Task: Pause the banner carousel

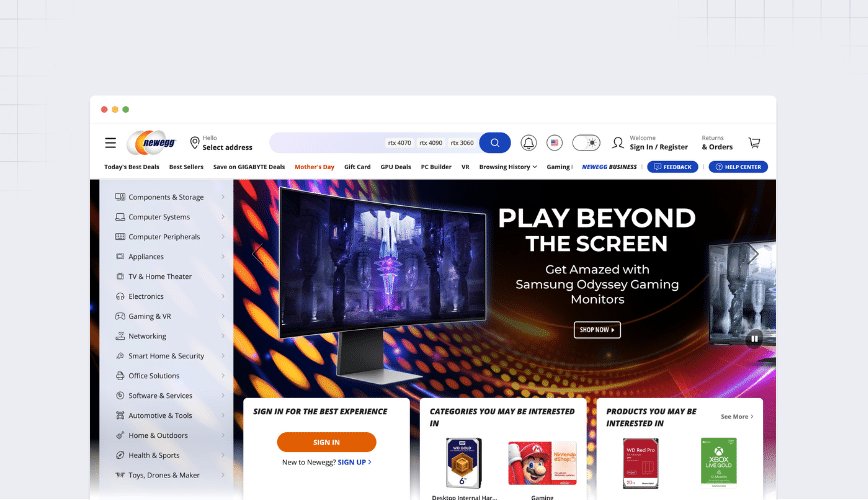Action: tap(755, 338)
